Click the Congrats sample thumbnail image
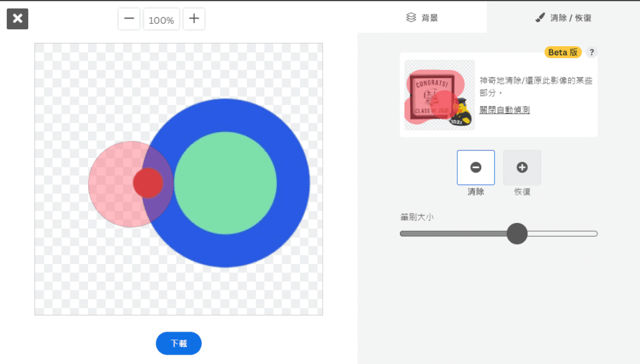Viewport: 640px width, 364px height. pos(439,95)
